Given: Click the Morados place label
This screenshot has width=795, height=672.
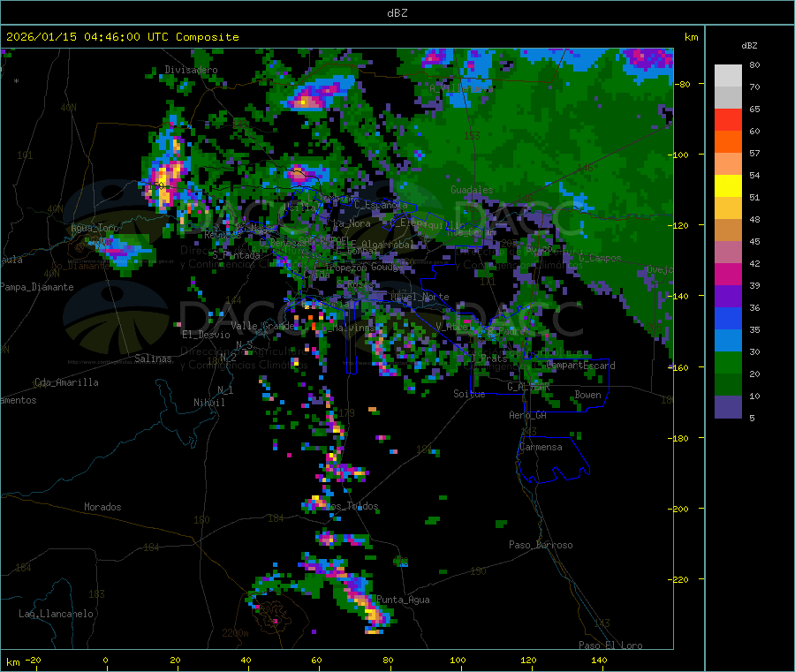Looking at the screenshot, I should (x=102, y=507).
